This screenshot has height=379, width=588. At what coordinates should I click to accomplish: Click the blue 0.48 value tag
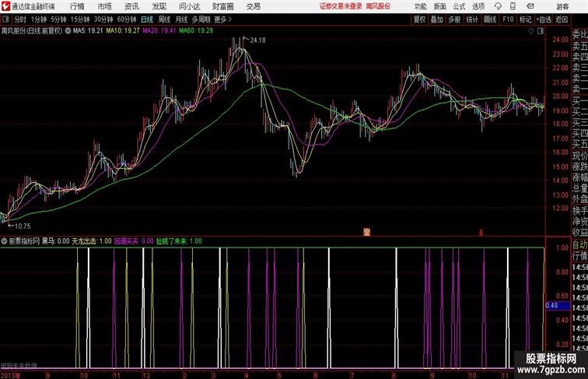tap(558, 306)
